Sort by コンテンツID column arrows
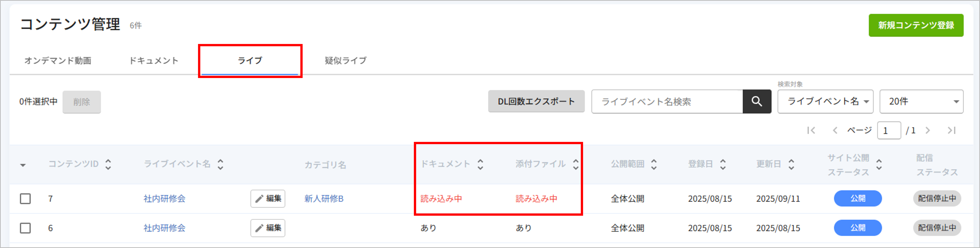This screenshot has height=248, width=980. pos(108,164)
